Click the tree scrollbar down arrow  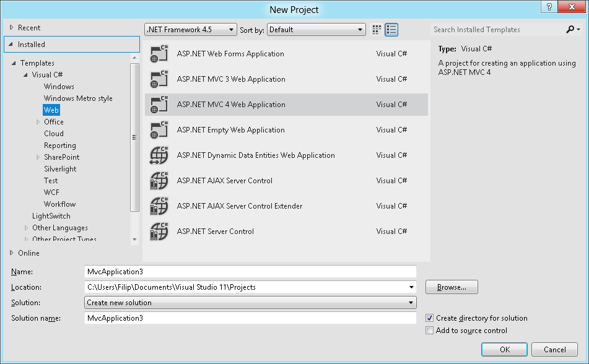coord(134,240)
